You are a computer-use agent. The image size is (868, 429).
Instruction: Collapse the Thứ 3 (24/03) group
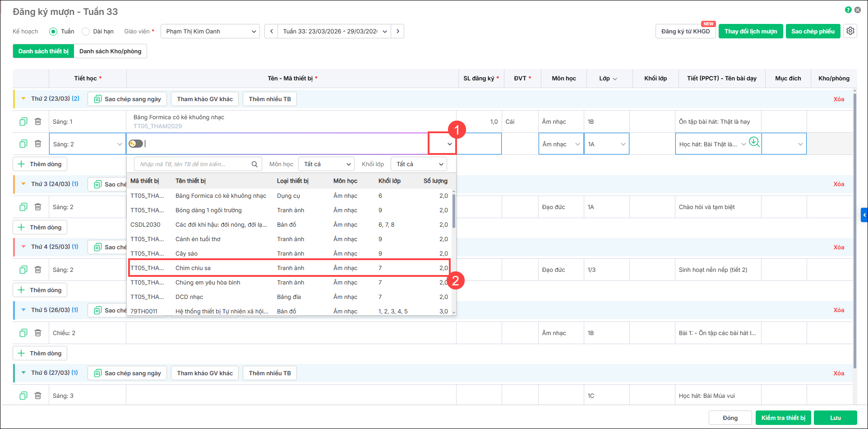click(x=23, y=184)
